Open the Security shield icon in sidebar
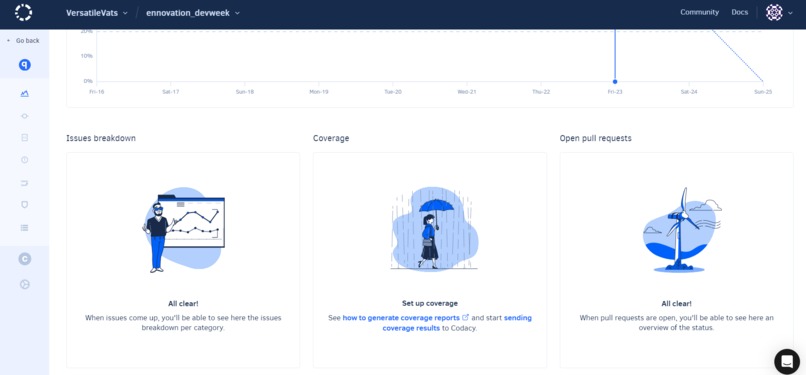 [25, 204]
